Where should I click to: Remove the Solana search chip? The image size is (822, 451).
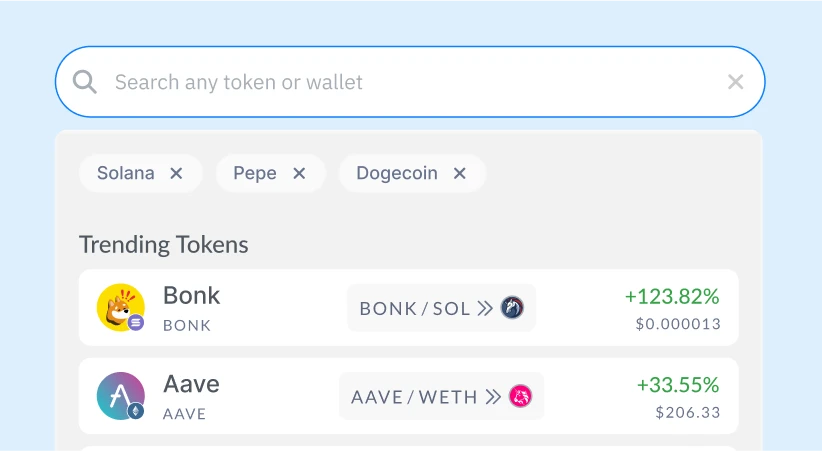(x=176, y=174)
